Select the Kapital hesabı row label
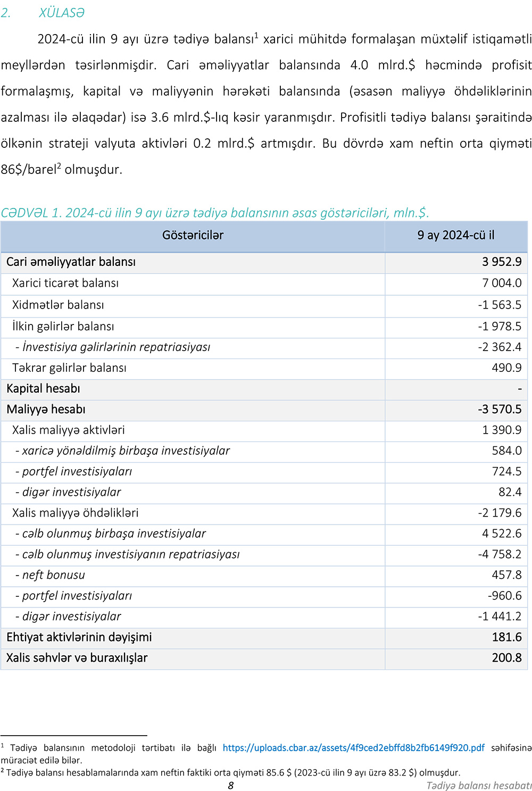532x791 pixels. tap(43, 388)
